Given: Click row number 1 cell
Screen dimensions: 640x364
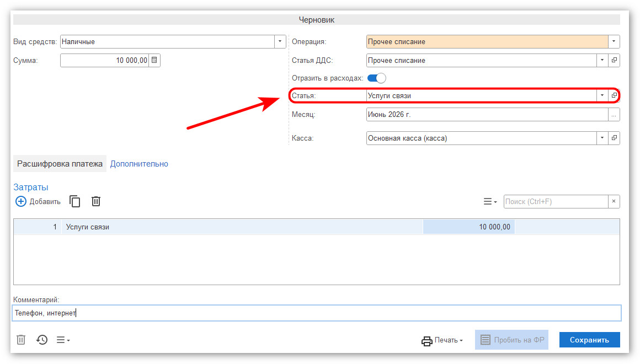Looking at the screenshot, I should pyautogui.click(x=38, y=227).
